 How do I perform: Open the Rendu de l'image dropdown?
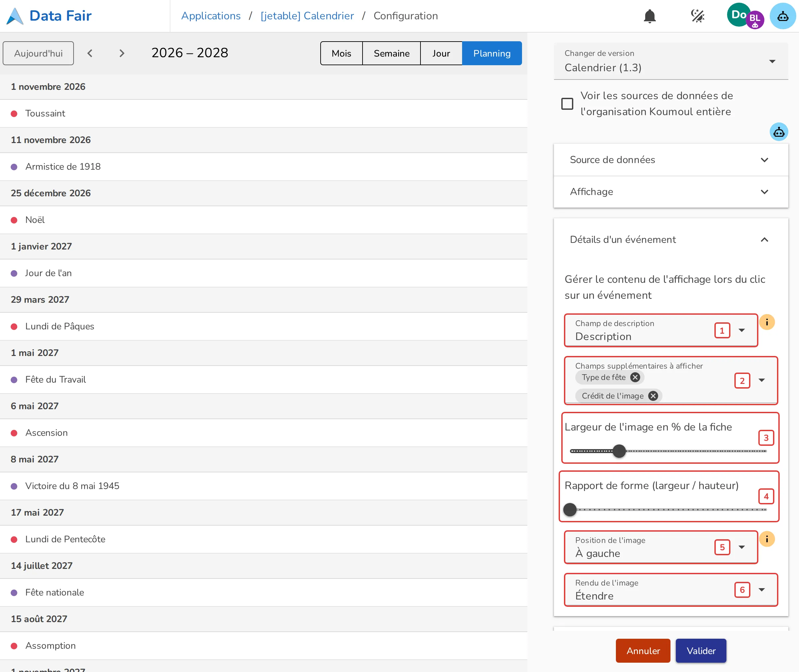(x=671, y=590)
